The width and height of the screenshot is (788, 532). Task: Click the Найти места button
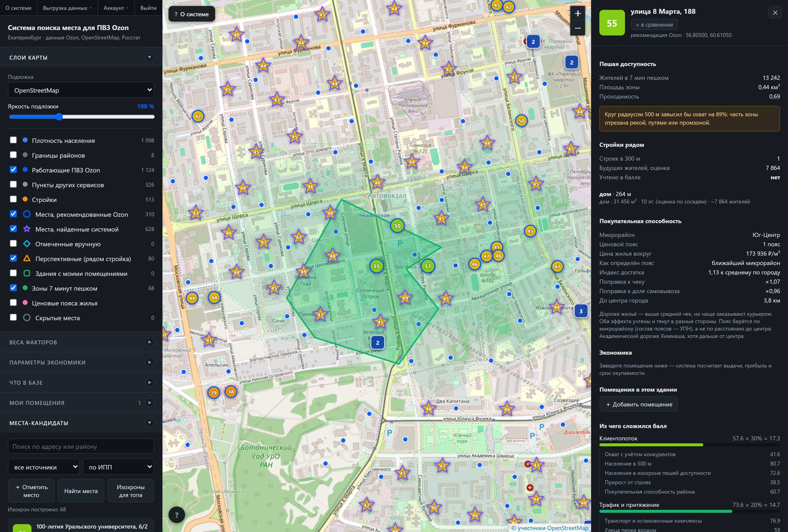pos(81,491)
